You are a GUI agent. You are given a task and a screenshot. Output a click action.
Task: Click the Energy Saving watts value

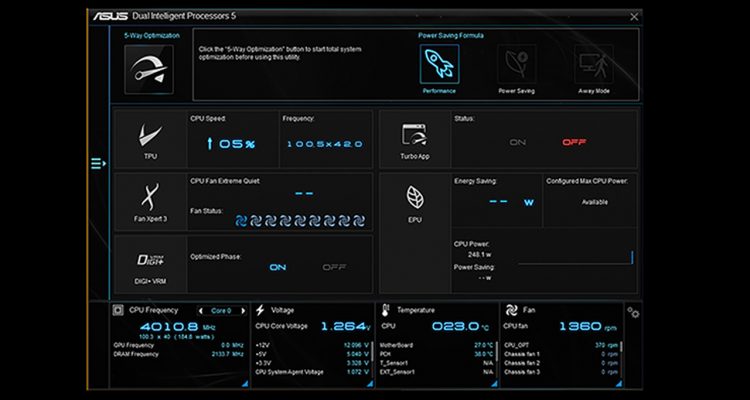click(x=511, y=202)
